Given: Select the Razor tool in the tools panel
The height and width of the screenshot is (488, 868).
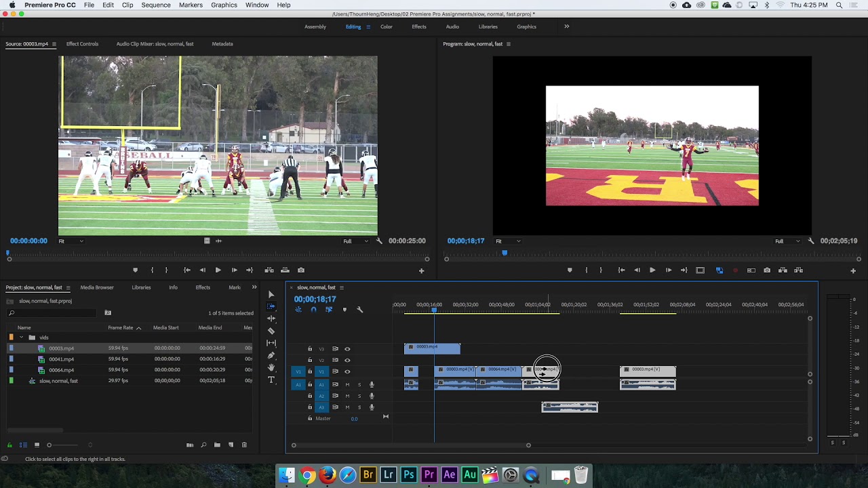Looking at the screenshot, I should pos(271,331).
